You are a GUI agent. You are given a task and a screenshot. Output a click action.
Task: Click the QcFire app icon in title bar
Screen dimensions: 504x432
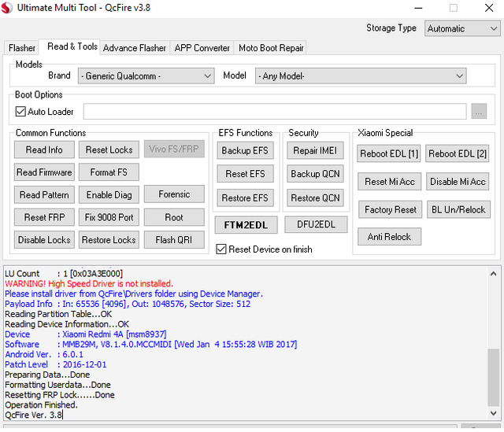click(7, 8)
